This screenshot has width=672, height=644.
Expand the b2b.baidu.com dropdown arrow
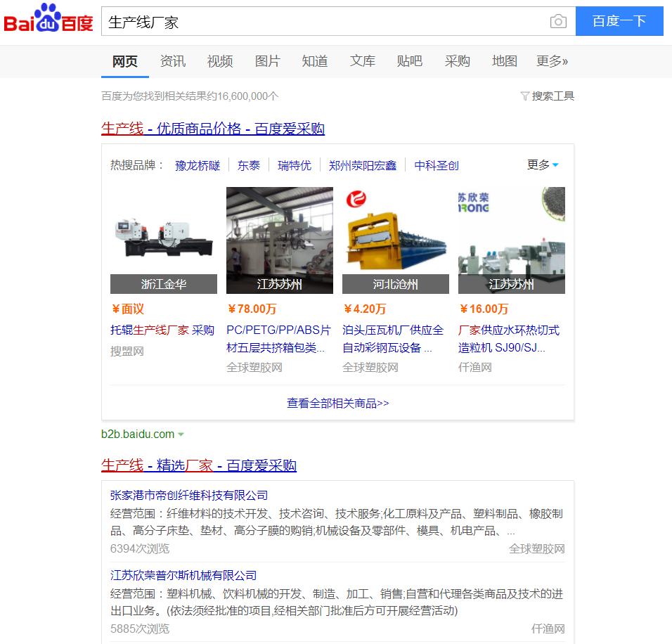(181, 434)
